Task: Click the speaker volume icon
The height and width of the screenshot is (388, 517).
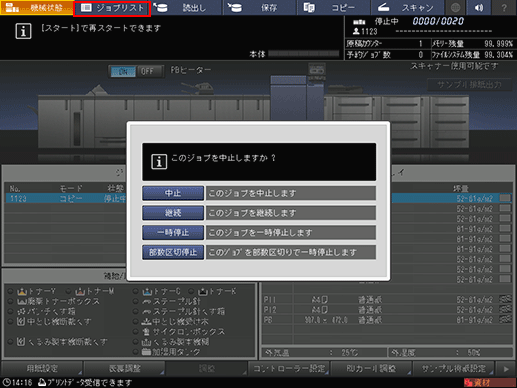Action: 479,7
